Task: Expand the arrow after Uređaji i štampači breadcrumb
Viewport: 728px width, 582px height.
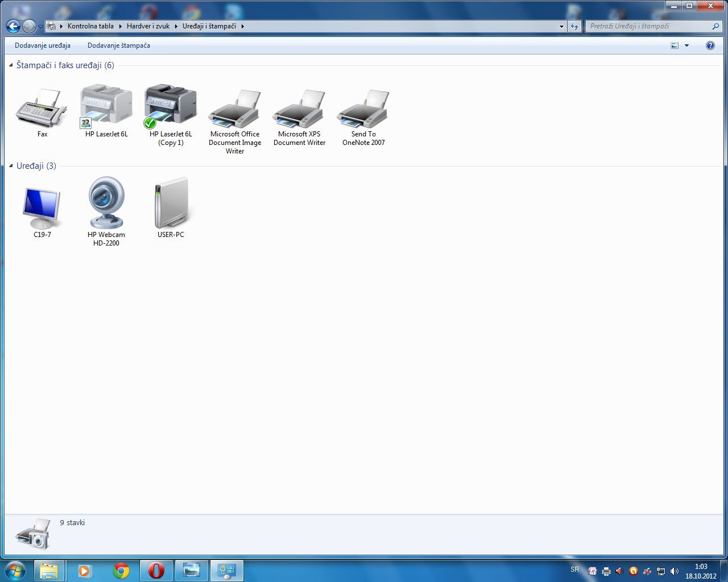Action: tap(242, 26)
